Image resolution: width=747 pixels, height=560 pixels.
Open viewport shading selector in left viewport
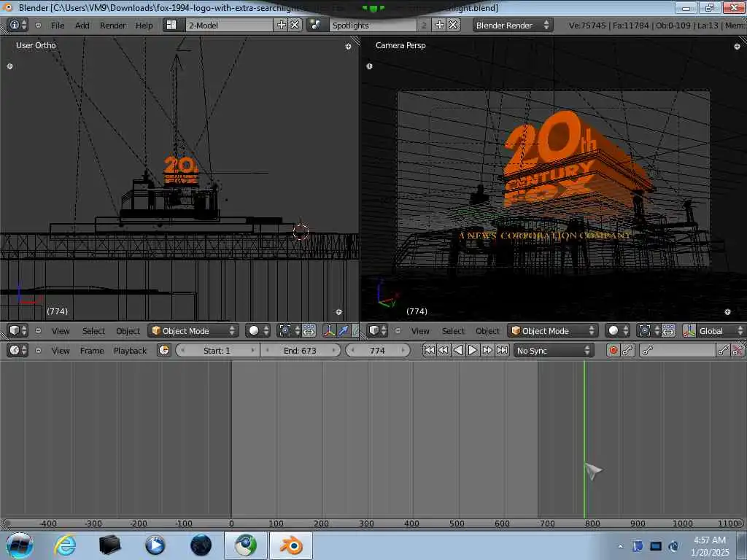tap(259, 330)
